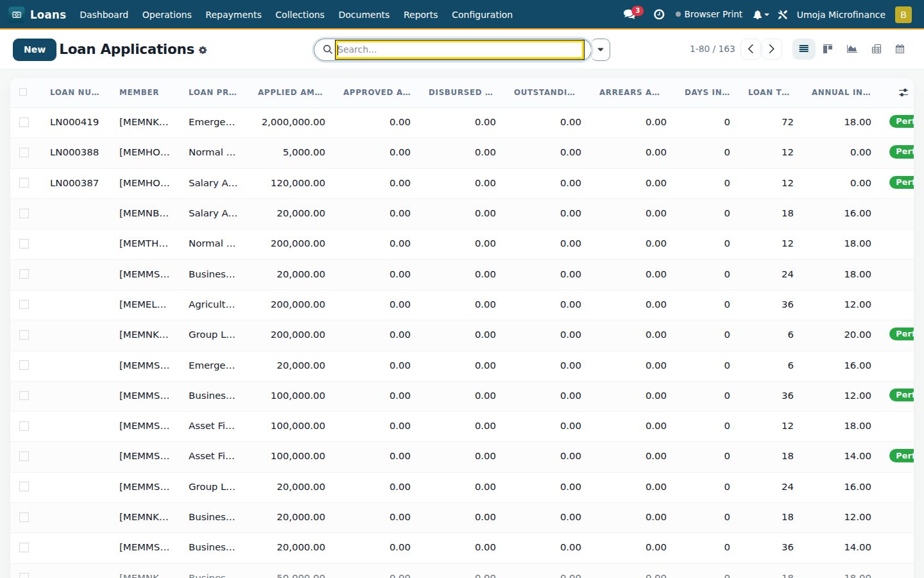The width and height of the screenshot is (924, 578).
Task: Open the Dashboard menu
Action: (x=104, y=14)
